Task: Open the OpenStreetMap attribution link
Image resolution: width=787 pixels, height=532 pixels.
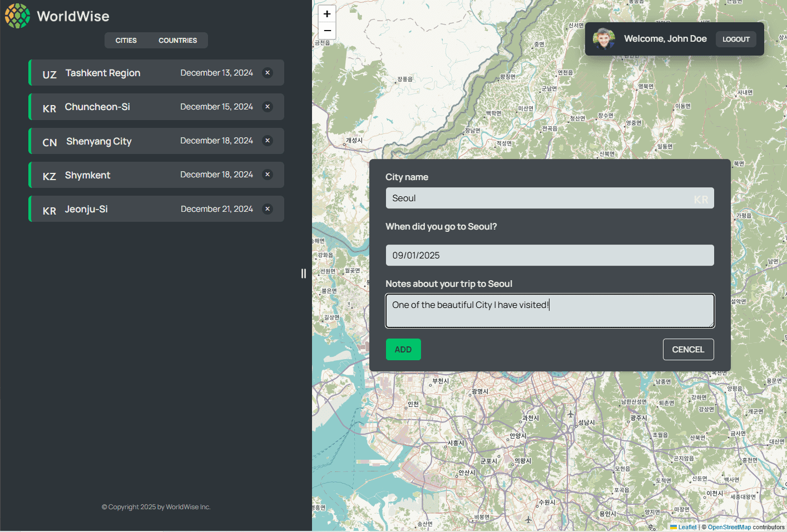Action: [x=729, y=527]
